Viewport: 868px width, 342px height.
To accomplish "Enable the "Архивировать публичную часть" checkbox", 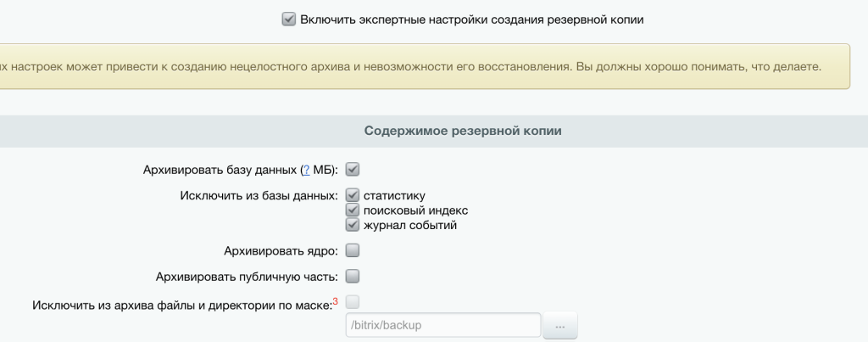I will (353, 276).
